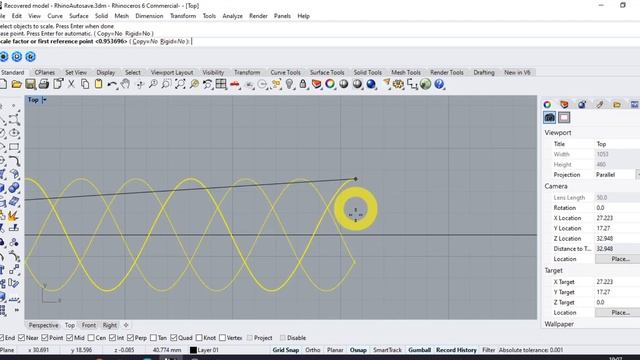The width and height of the screenshot is (640, 360).
Task: Click the Help question mark icon
Action: pos(439,84)
